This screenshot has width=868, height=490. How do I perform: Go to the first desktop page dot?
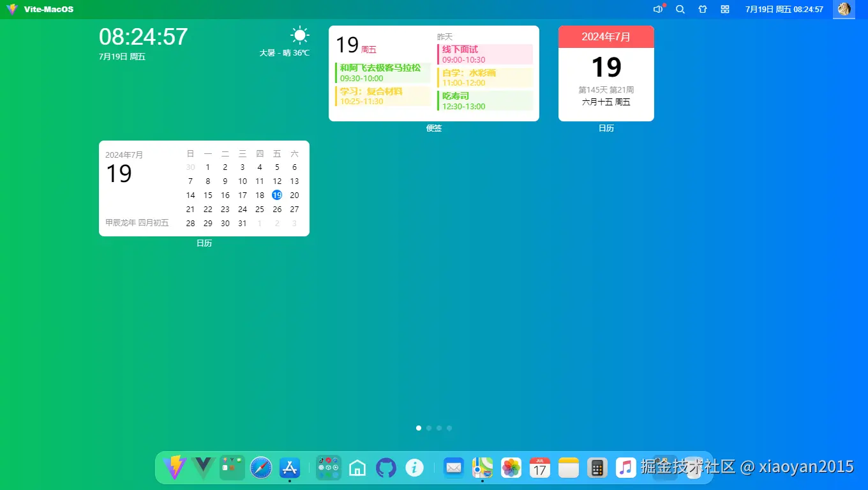[x=419, y=428]
